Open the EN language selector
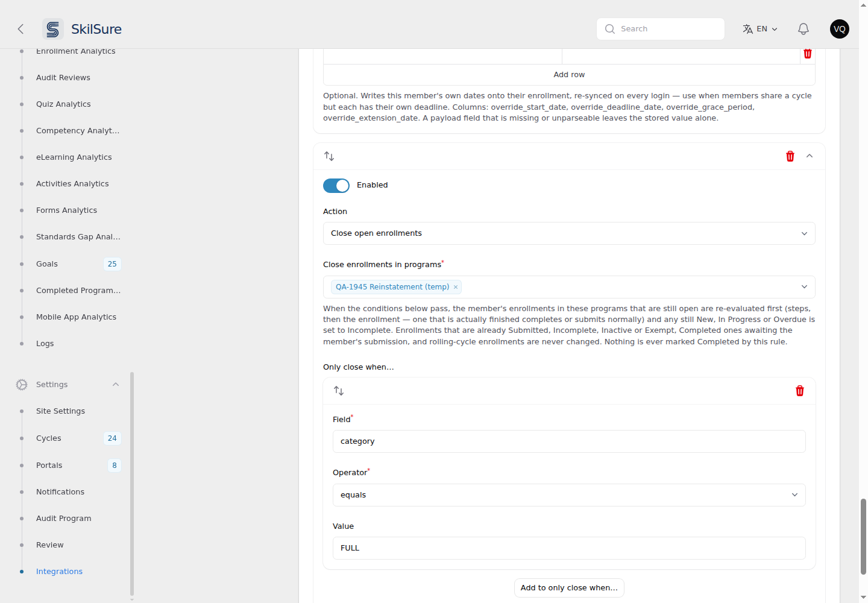 [x=760, y=29]
